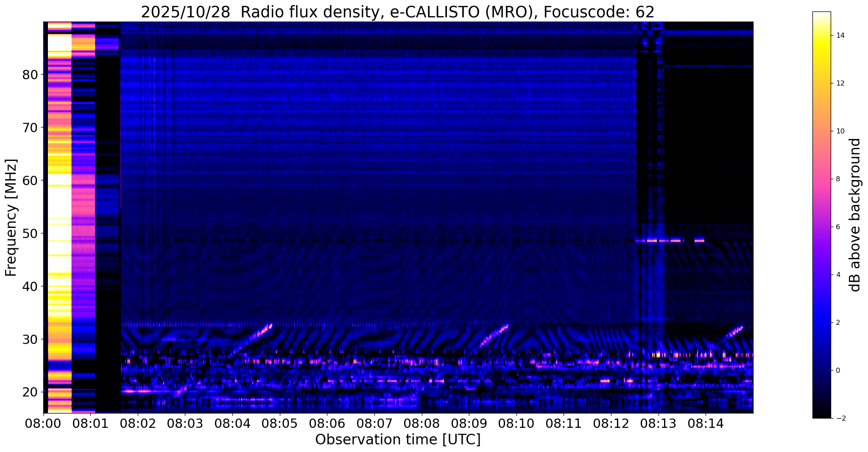
Task: Click the 08:13 time tick label
Action: [658, 423]
